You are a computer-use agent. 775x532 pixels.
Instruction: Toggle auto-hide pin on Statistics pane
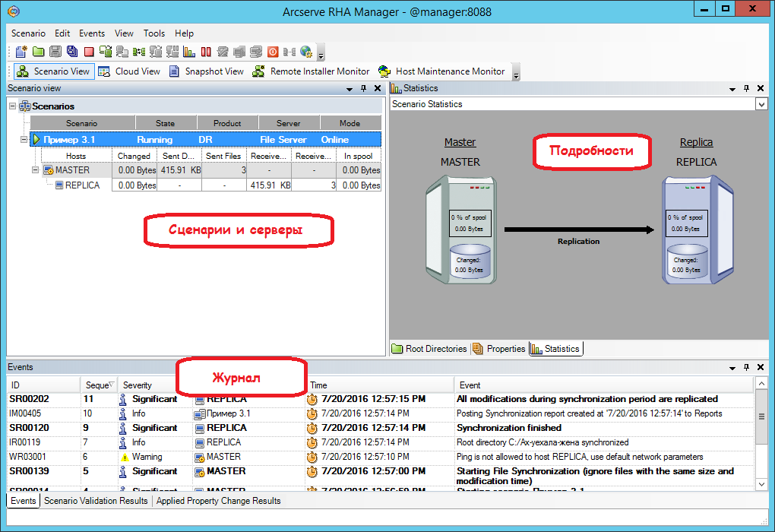click(746, 88)
